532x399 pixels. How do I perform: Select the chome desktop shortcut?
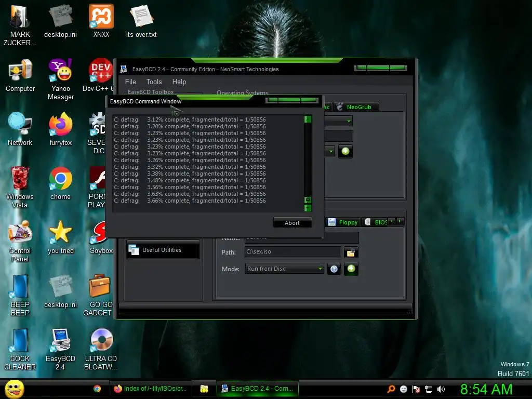(61, 183)
